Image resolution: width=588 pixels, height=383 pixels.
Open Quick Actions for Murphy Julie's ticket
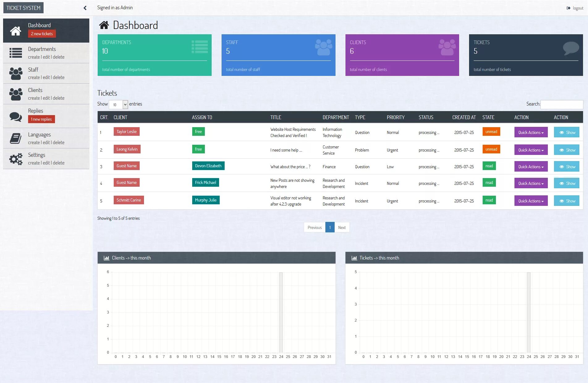pos(531,201)
